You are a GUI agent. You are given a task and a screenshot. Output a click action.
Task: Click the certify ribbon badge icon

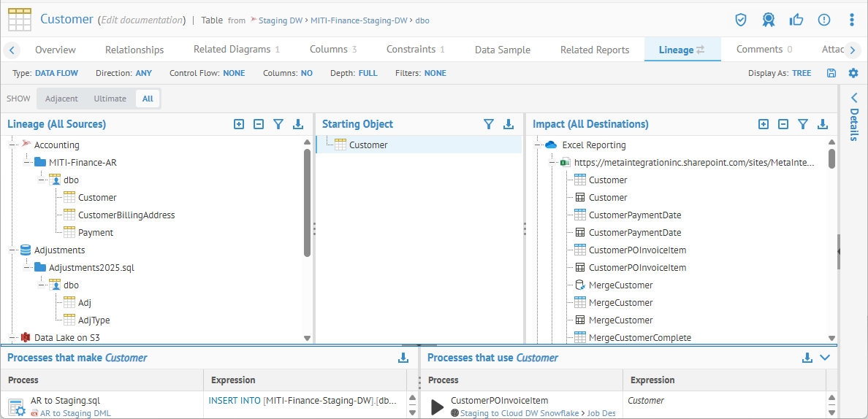coord(768,20)
